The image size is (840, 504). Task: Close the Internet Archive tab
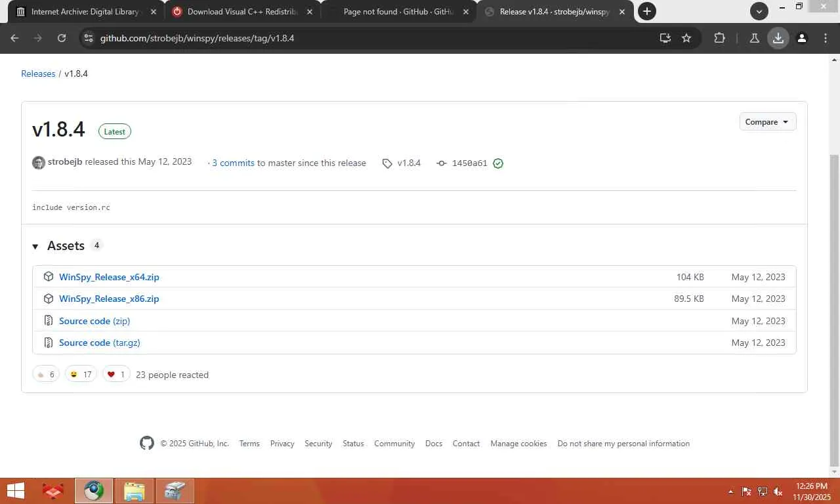(x=154, y=12)
